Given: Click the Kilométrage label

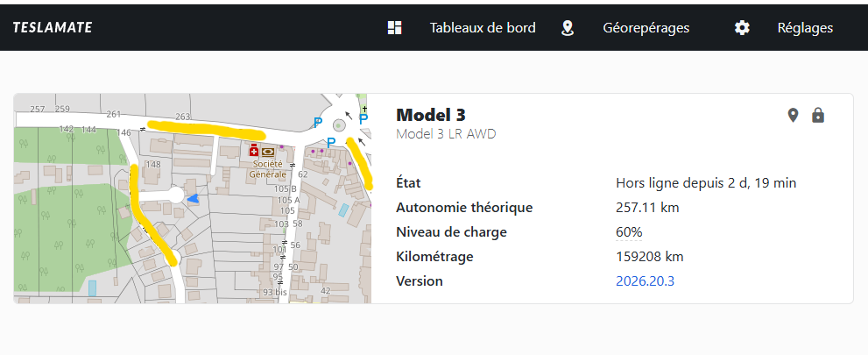Looking at the screenshot, I should (x=434, y=257).
